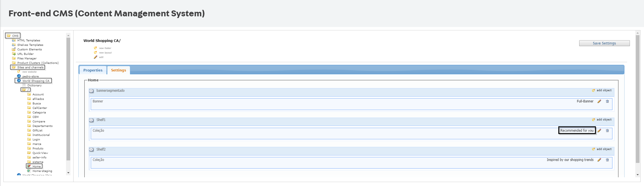
Task: Click the trash icon for Inspired by our shopping trends
Action: point(607,160)
